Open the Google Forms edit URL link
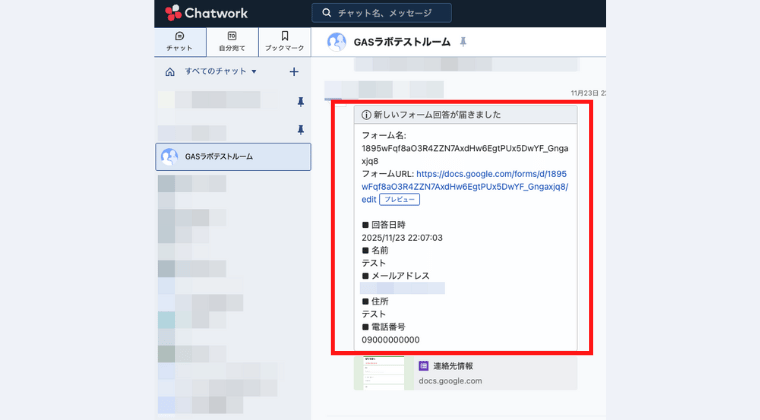The image size is (760, 420). pos(464,187)
